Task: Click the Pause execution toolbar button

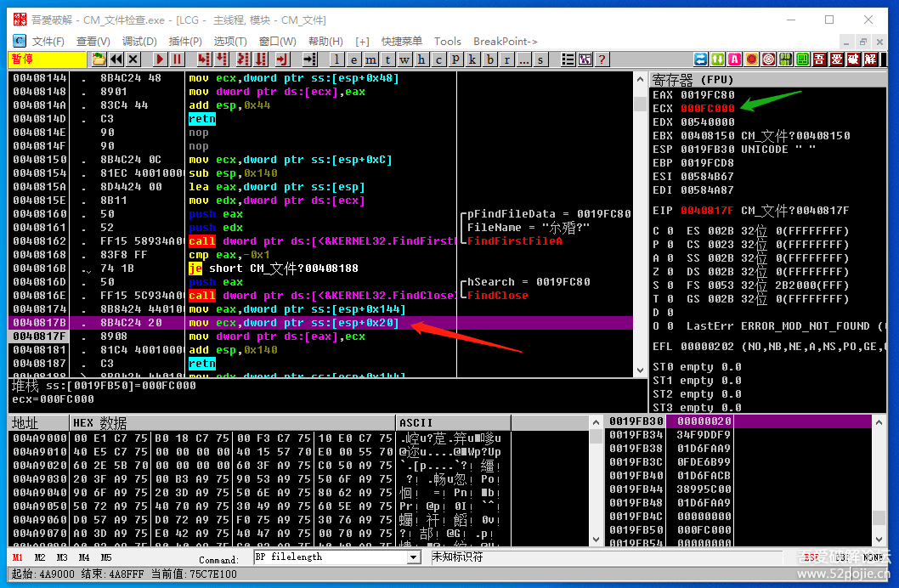Action: point(177,59)
